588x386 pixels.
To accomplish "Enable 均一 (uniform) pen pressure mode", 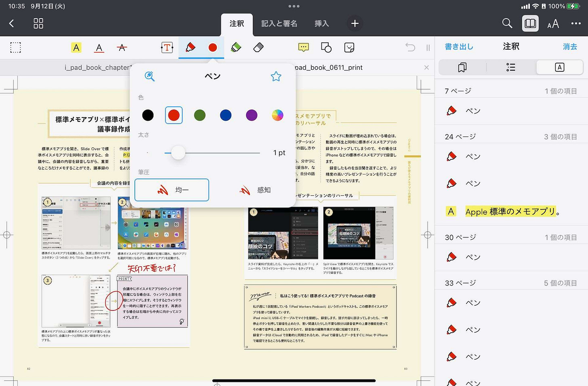I will point(171,190).
